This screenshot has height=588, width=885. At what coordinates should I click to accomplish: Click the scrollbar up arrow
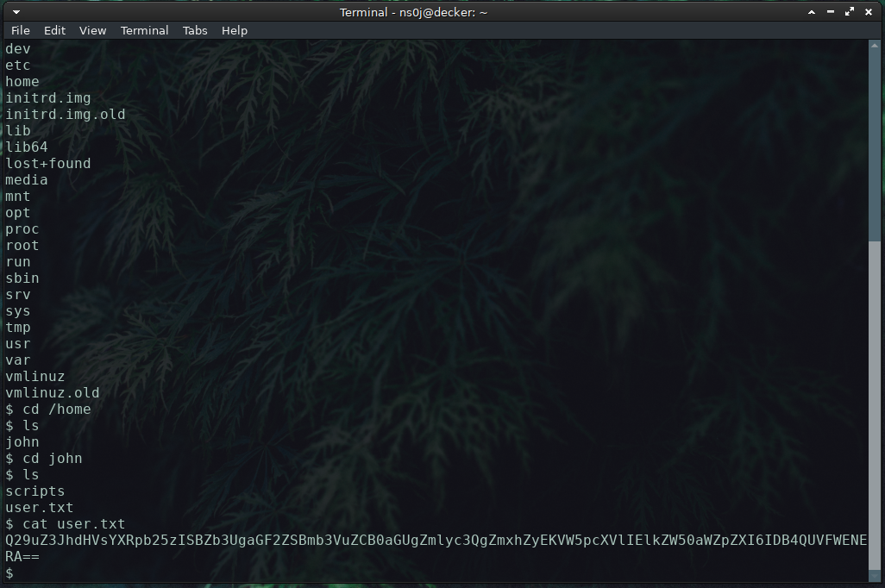[x=875, y=45]
